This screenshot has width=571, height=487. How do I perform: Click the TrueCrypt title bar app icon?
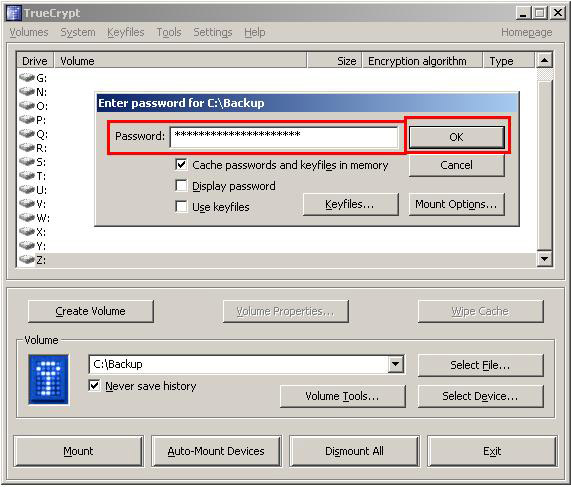[x=14, y=13]
